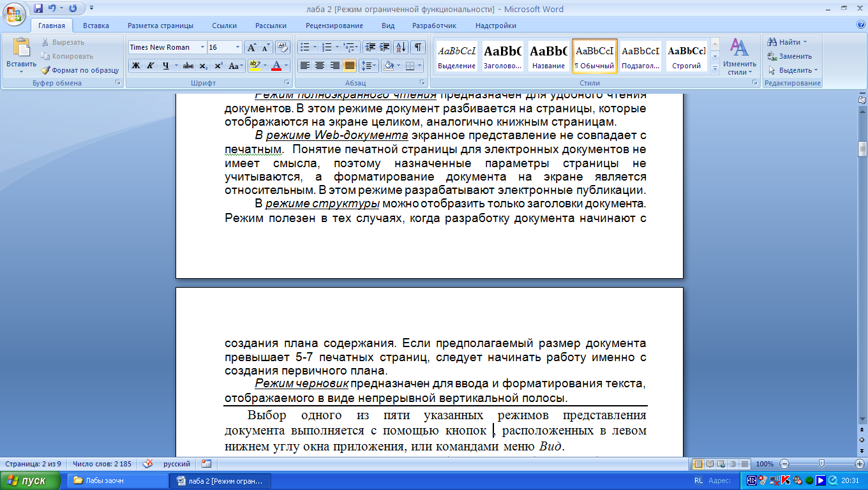868x490 pixels.
Task: Click Вырезать cut command
Action: pos(63,42)
